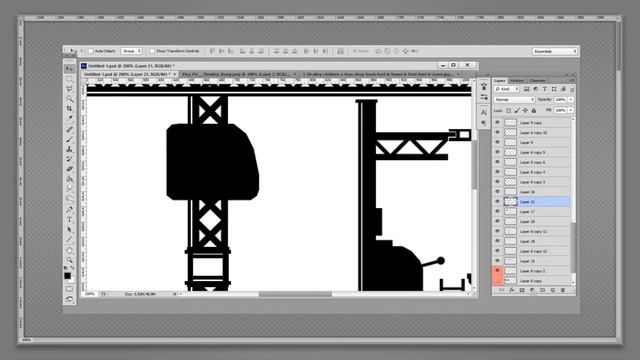Click the Layers panel vertical scrollbar
Screen dimensions: 640x360
(573, 247)
